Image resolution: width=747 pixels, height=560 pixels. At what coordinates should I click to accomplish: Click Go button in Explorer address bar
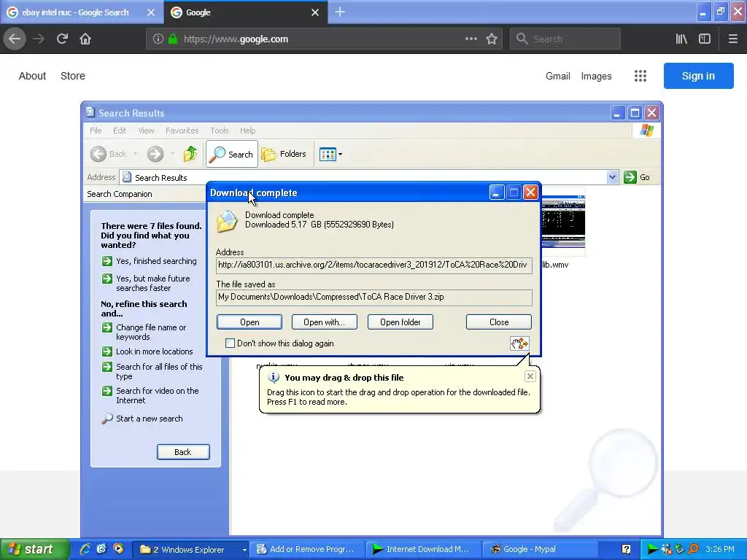coord(637,177)
